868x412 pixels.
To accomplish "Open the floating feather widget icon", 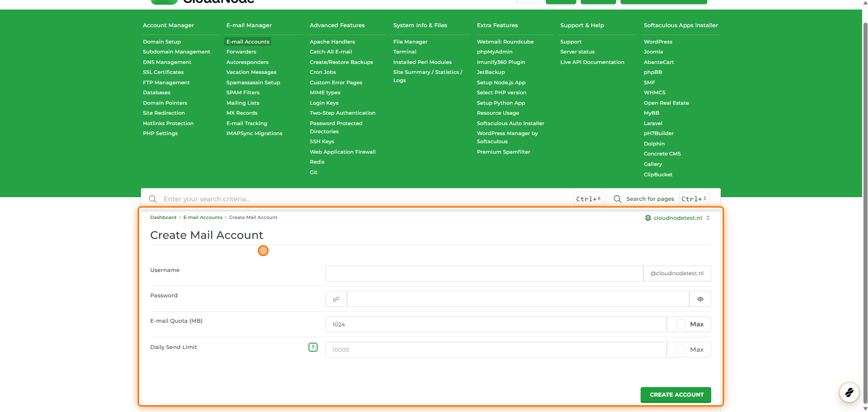I will [x=849, y=392].
